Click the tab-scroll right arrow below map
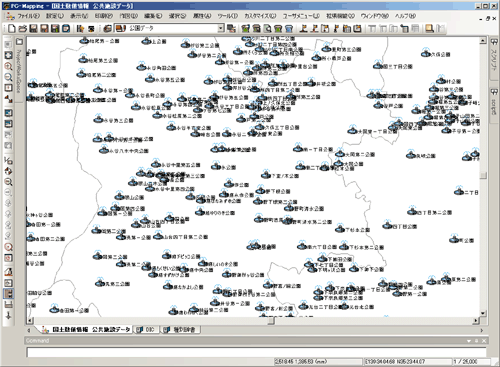The height and width of the screenshot is (367, 500). click(481, 330)
